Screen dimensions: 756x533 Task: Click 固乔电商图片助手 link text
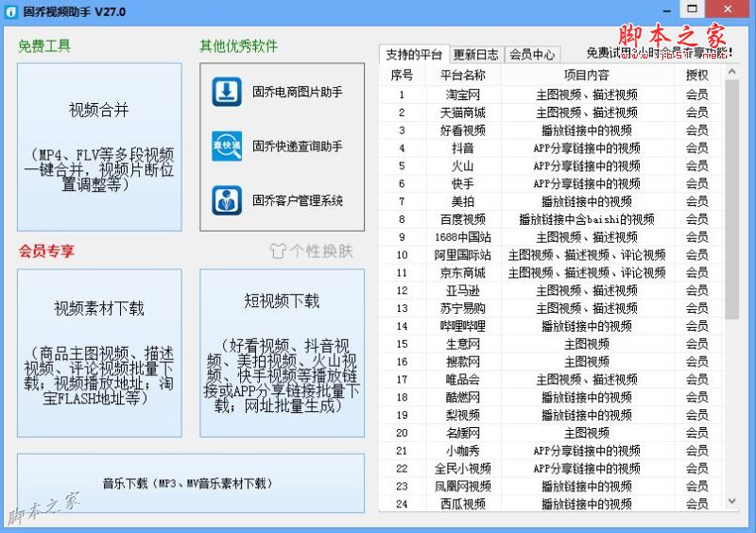298,92
